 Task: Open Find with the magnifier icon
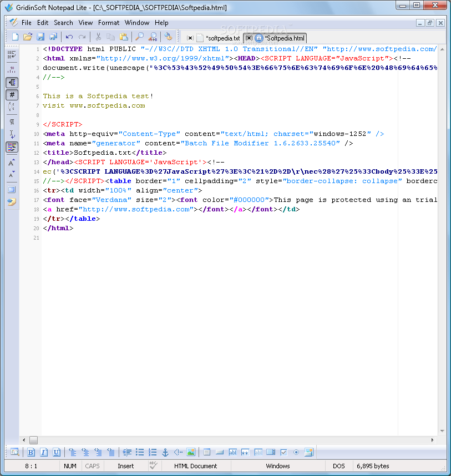click(x=139, y=37)
